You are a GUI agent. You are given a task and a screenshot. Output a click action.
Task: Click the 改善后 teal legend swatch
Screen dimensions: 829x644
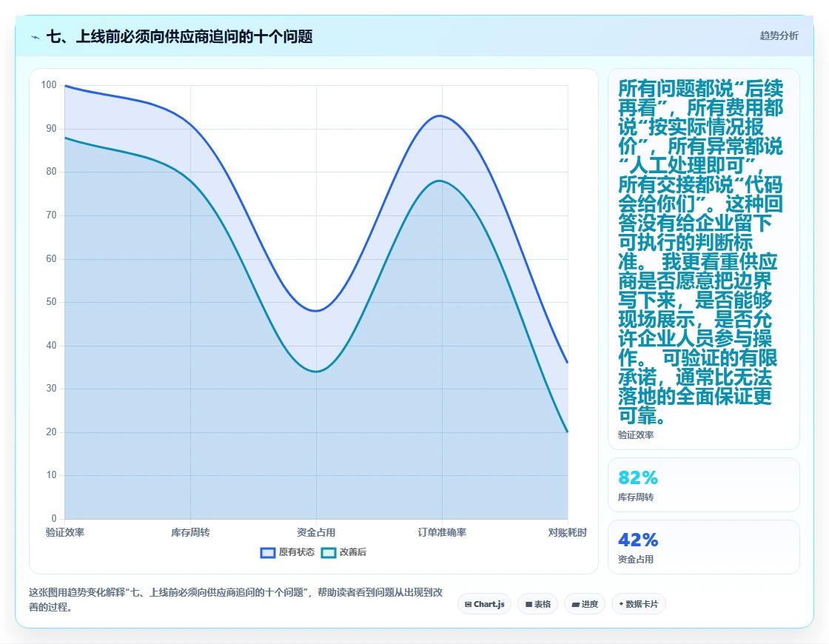pos(329,552)
